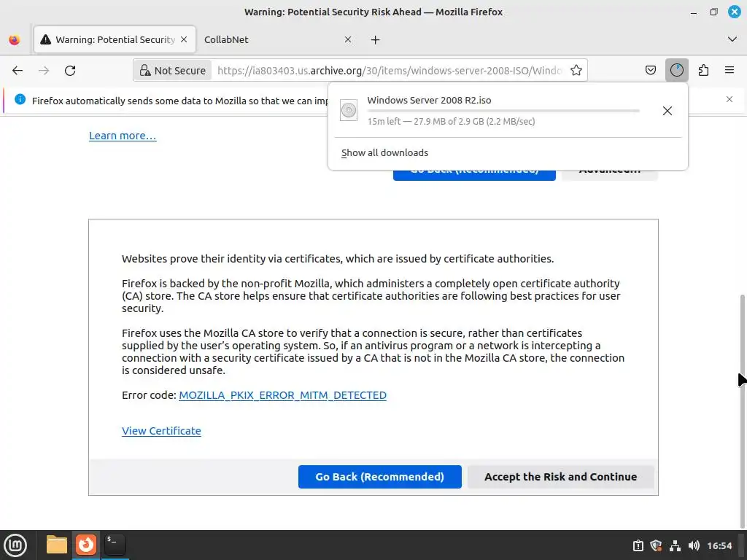Viewport: 747px width, 560px height.
Task: Click the download progress bar
Action: tap(503, 111)
